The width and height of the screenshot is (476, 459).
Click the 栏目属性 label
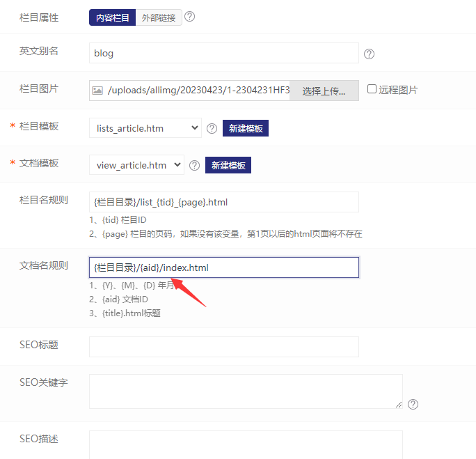(x=39, y=17)
